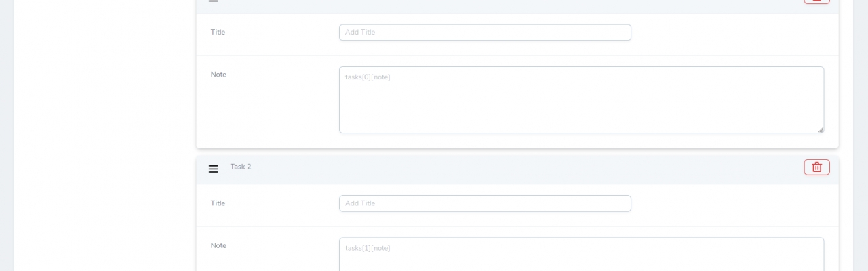Click the Add Title placeholder in first task
Viewport: 868px width, 271px height.
pos(360,33)
